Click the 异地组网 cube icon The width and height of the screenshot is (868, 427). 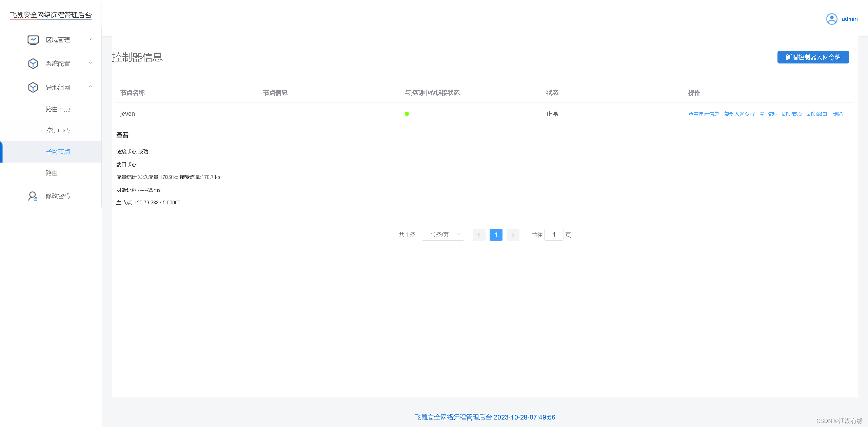(x=33, y=87)
